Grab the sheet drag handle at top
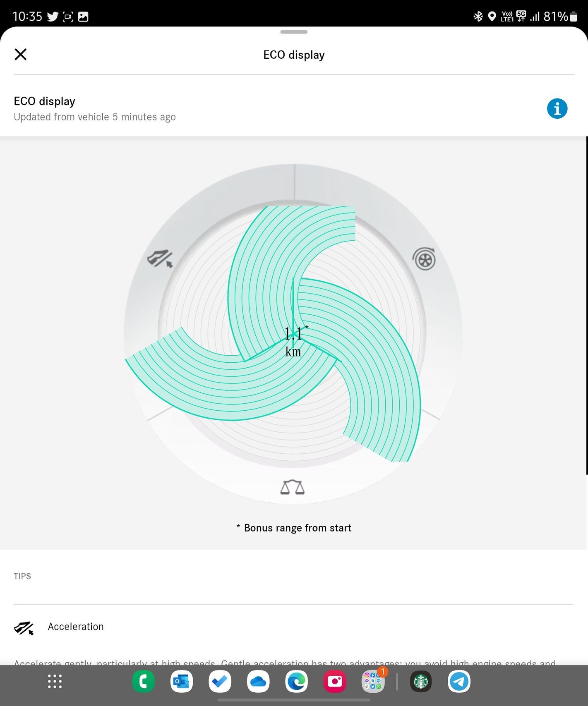Image resolution: width=588 pixels, height=706 pixels. pyautogui.click(x=293, y=32)
